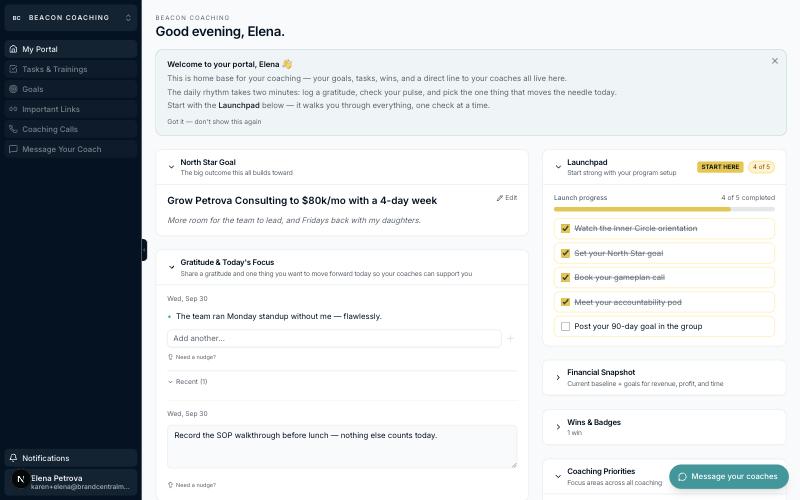800x500 pixels.
Task: Click the bell icon beside Notifications
Action: [x=13, y=458]
